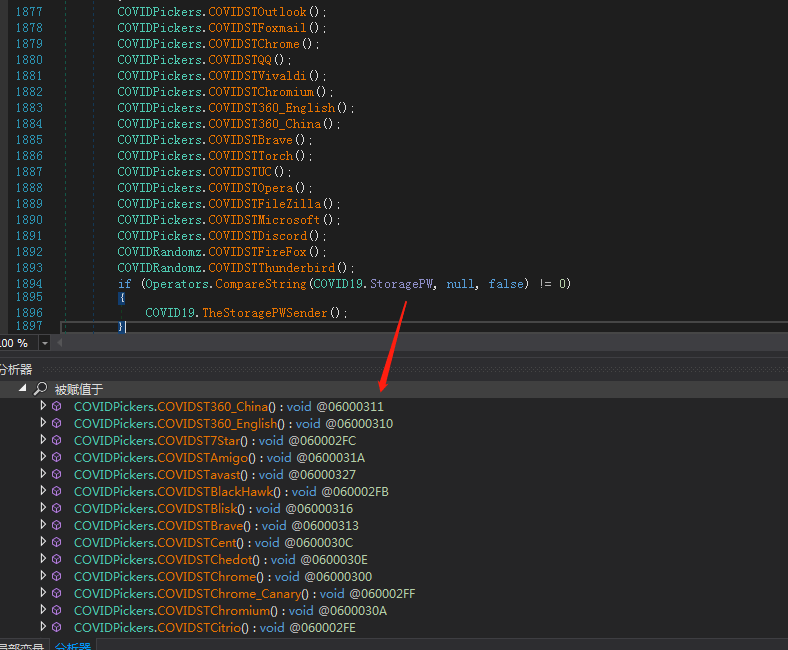788x650 pixels.
Task: Expand the COVIDSTCitrio tree node
Action: click(43, 627)
